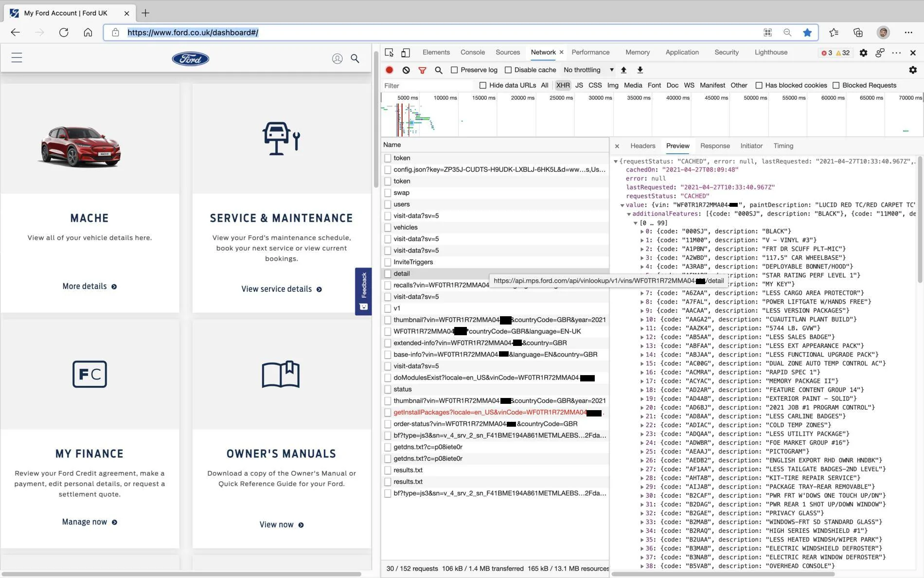Open browser collections icon

coord(858,33)
